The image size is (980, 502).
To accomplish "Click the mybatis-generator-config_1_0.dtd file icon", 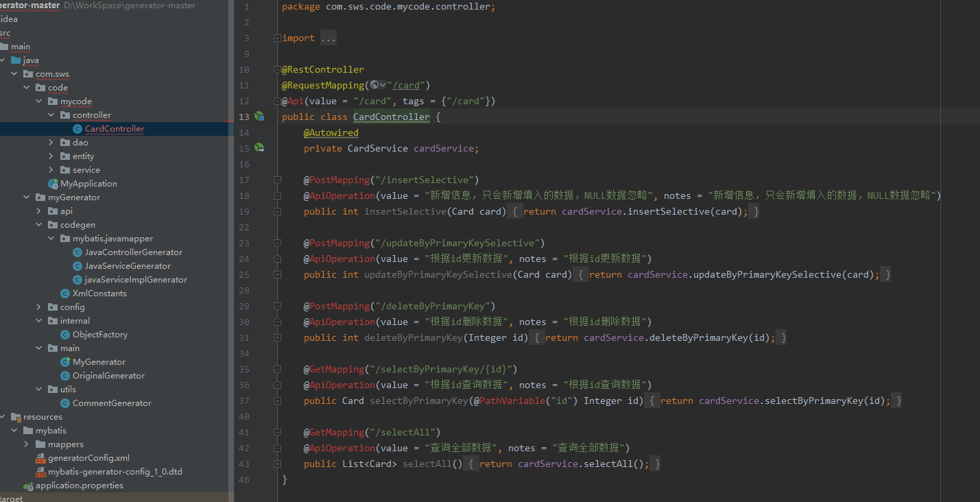I will pyautogui.click(x=40, y=471).
